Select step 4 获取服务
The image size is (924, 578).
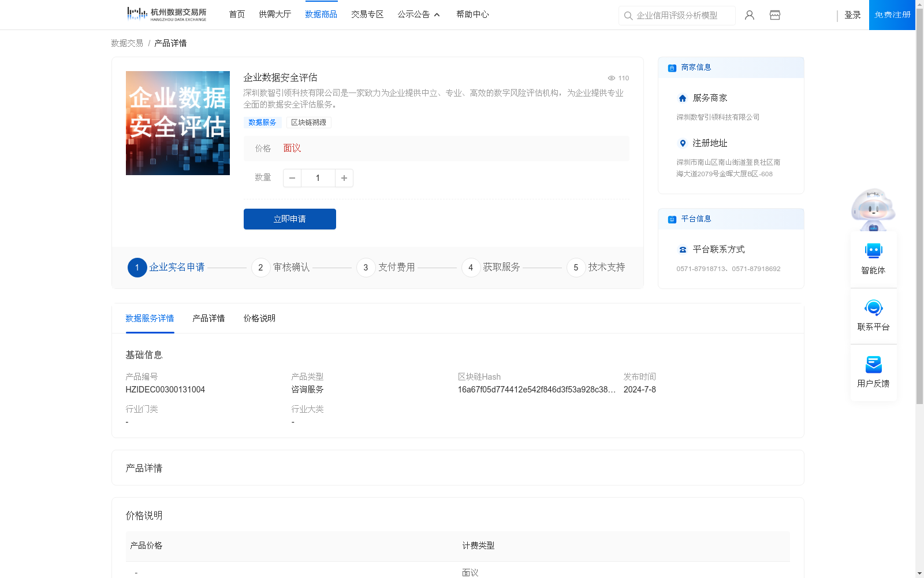491,268
